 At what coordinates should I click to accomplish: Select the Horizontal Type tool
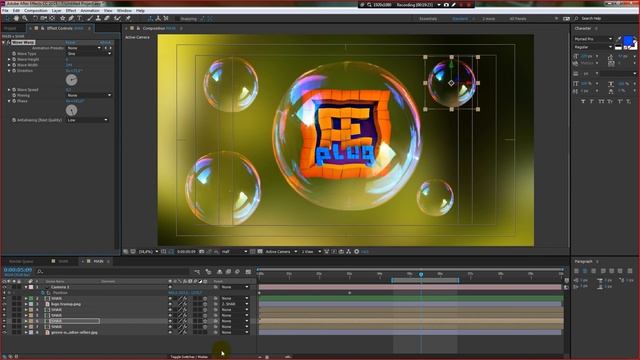(80, 18)
